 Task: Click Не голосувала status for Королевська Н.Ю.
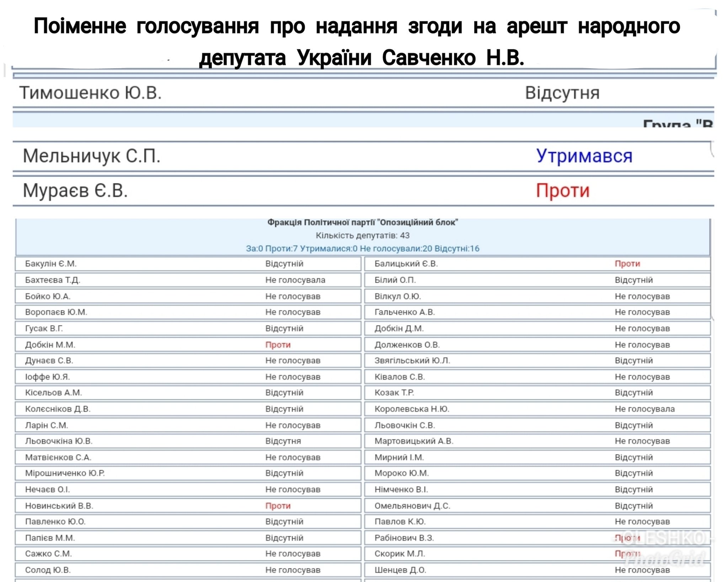point(644,409)
